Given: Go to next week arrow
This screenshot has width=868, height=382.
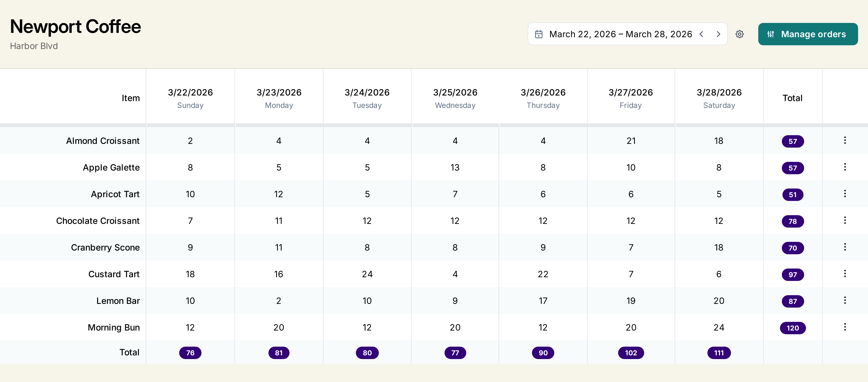Looking at the screenshot, I should click(718, 34).
